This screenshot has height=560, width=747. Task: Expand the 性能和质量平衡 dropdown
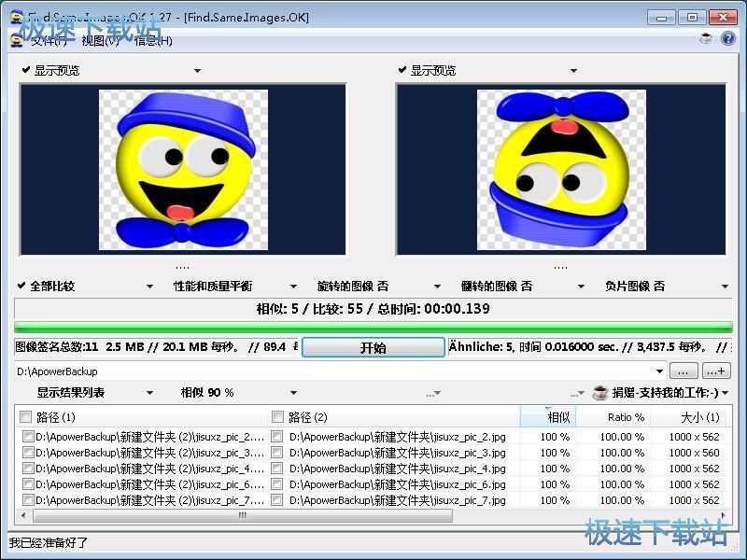(233, 287)
